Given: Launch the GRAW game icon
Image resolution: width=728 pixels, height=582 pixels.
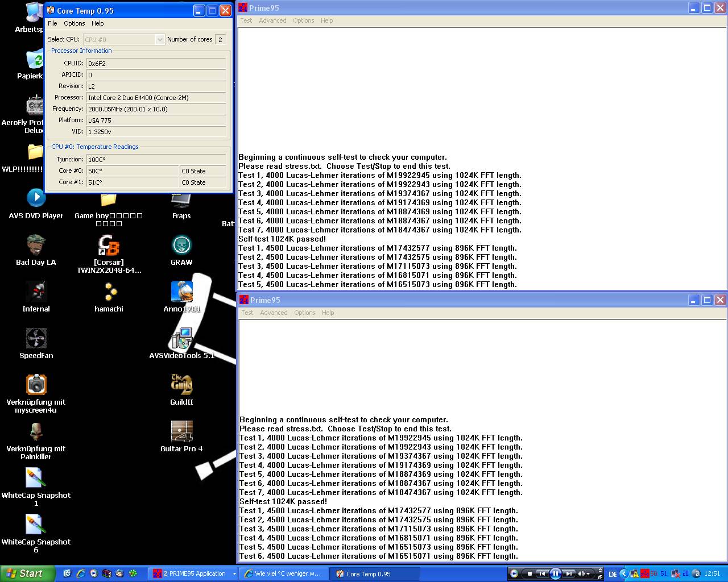Looking at the screenshot, I should 181,245.
